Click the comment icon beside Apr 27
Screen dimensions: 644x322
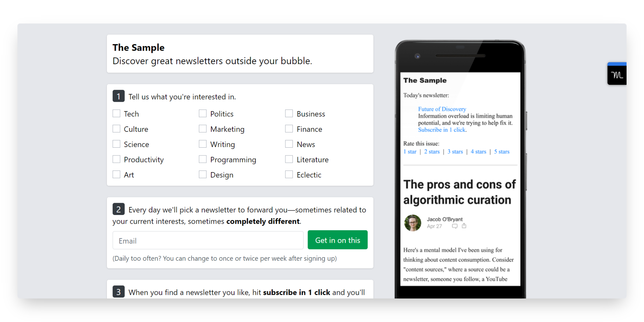click(x=455, y=226)
